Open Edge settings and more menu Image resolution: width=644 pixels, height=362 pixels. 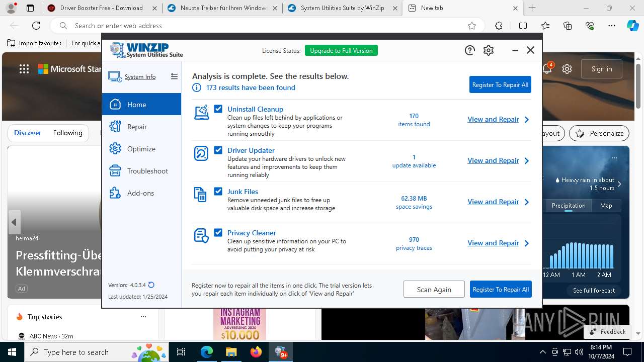(612, 26)
